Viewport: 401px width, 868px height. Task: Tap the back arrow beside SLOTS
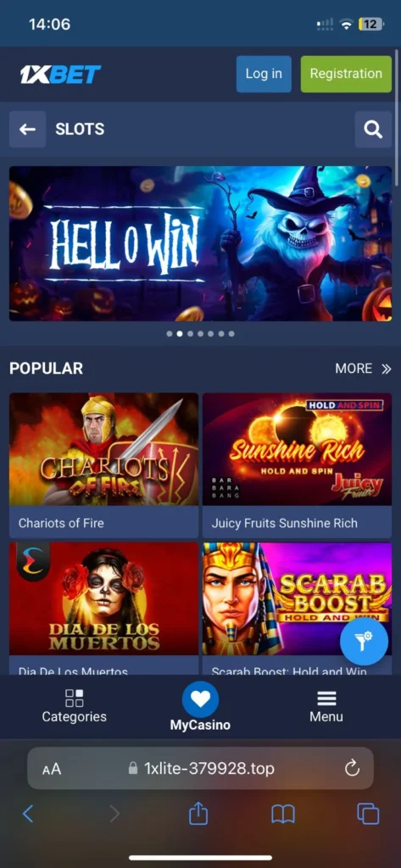pos(27,129)
